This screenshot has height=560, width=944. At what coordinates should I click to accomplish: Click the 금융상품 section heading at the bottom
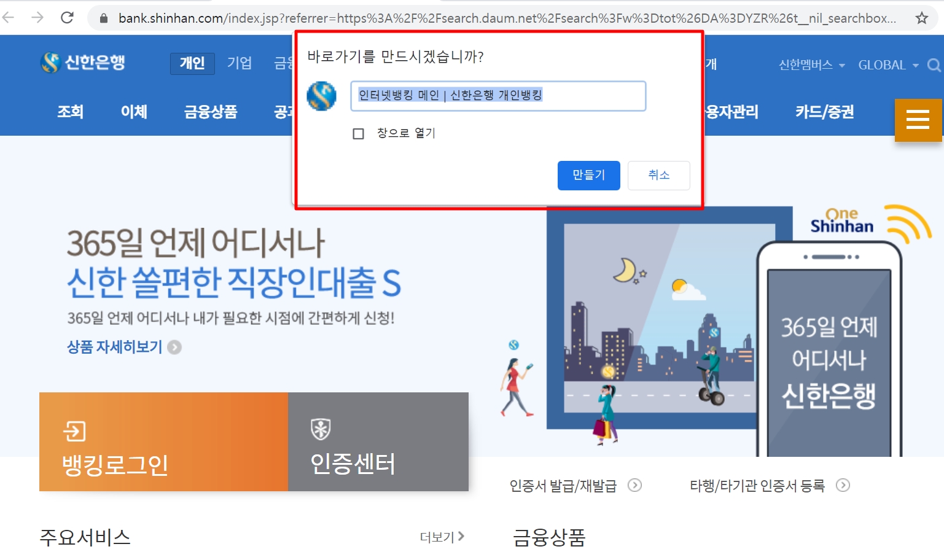pyautogui.click(x=549, y=537)
